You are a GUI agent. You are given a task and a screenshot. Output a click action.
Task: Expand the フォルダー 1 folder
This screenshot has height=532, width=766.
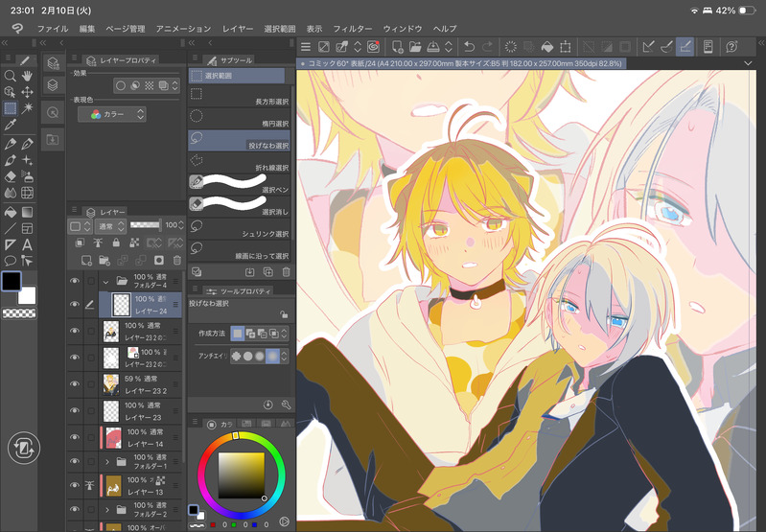[x=107, y=462]
